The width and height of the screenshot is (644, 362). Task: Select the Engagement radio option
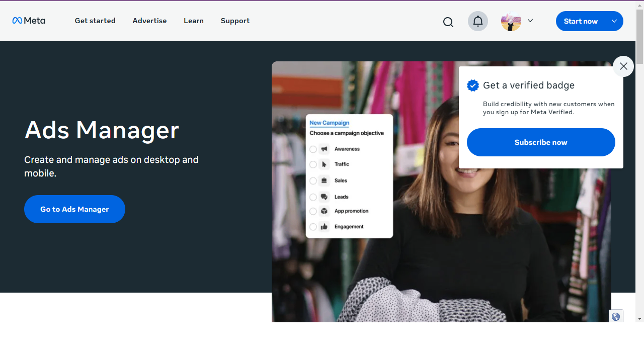pyautogui.click(x=313, y=227)
